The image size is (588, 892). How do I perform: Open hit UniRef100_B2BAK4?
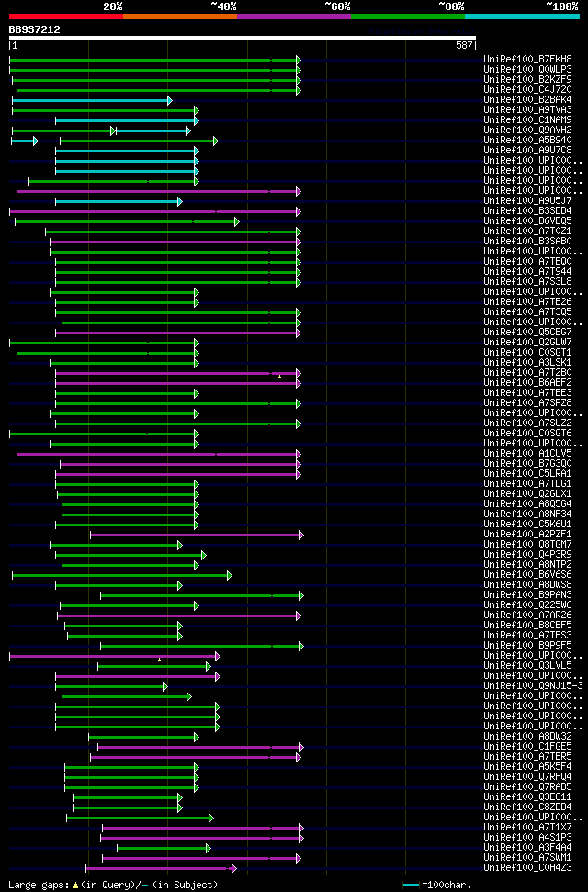(x=527, y=100)
